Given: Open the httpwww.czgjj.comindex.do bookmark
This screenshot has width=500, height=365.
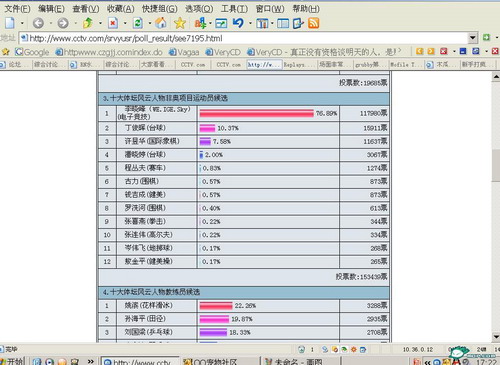Looking at the screenshot, I should (x=109, y=52).
